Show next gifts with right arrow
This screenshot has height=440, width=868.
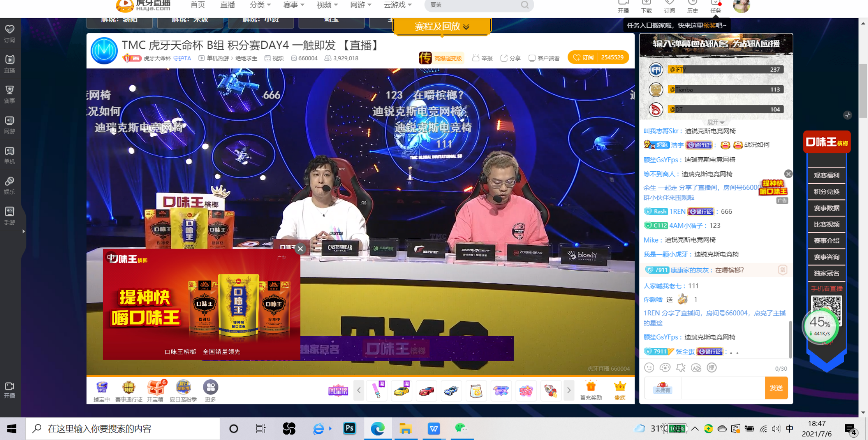[568, 390]
